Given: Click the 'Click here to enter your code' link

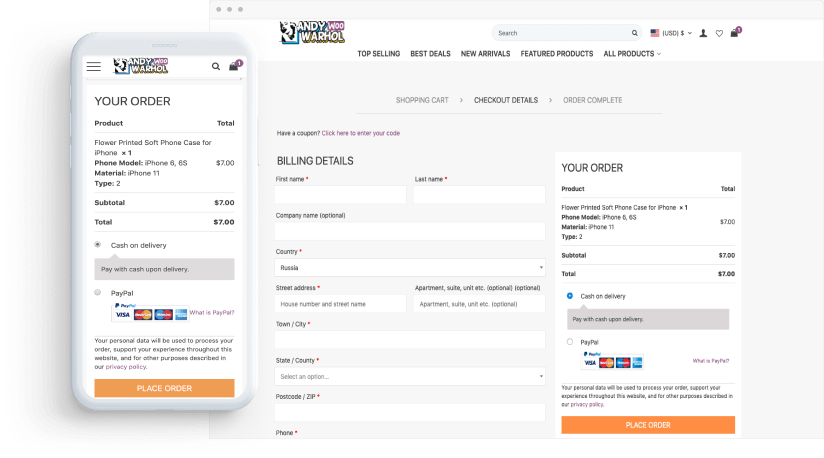Looking at the screenshot, I should click(360, 133).
